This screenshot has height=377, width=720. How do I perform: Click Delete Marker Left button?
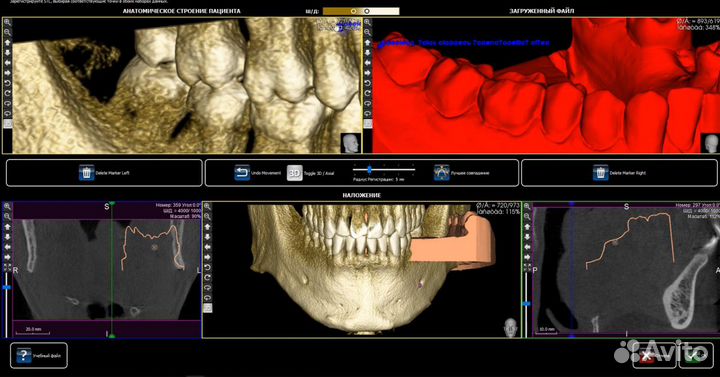point(104,173)
